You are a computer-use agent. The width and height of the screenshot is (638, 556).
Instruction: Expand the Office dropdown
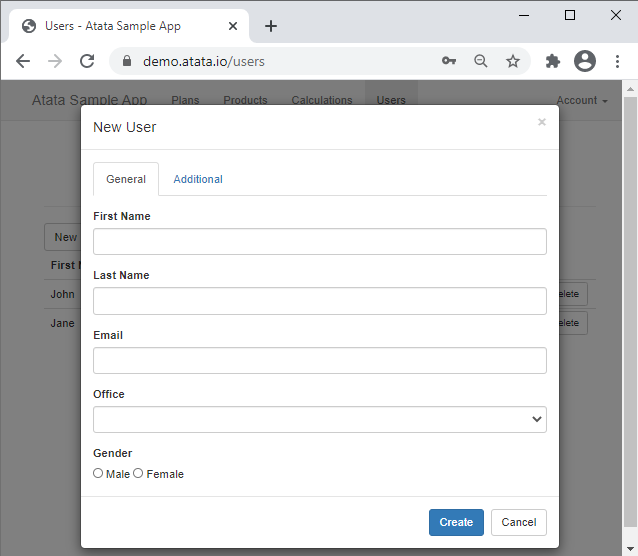pos(320,419)
